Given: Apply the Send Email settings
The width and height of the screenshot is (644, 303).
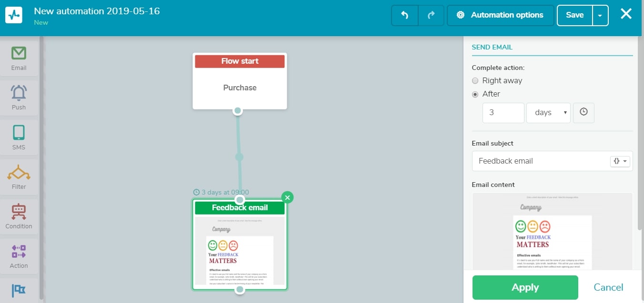Looking at the screenshot, I should coord(525,287).
